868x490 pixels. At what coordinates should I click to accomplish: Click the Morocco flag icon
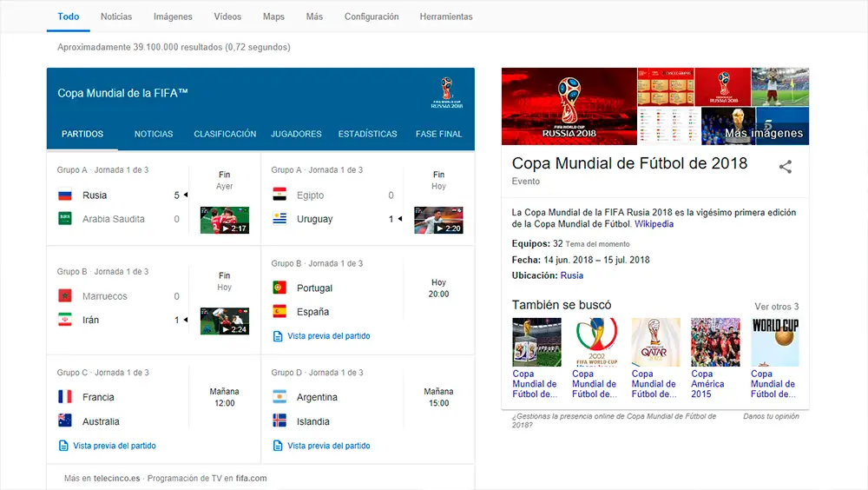(65, 295)
